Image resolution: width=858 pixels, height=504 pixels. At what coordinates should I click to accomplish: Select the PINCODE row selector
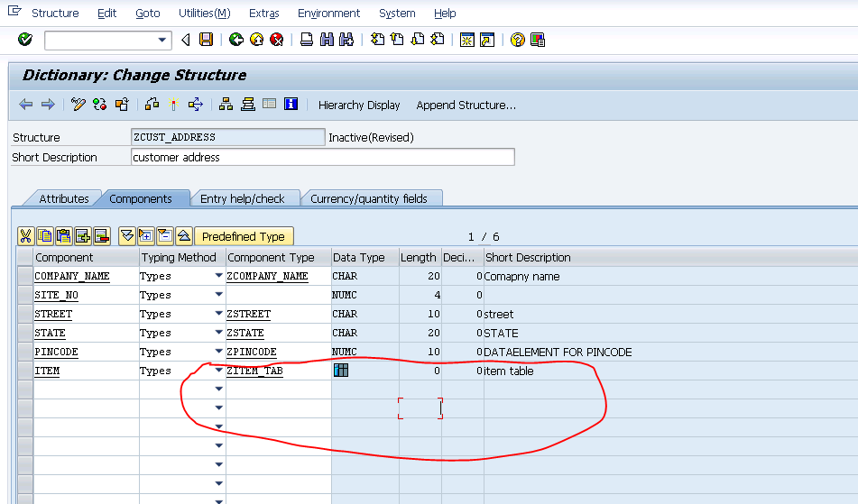point(24,352)
